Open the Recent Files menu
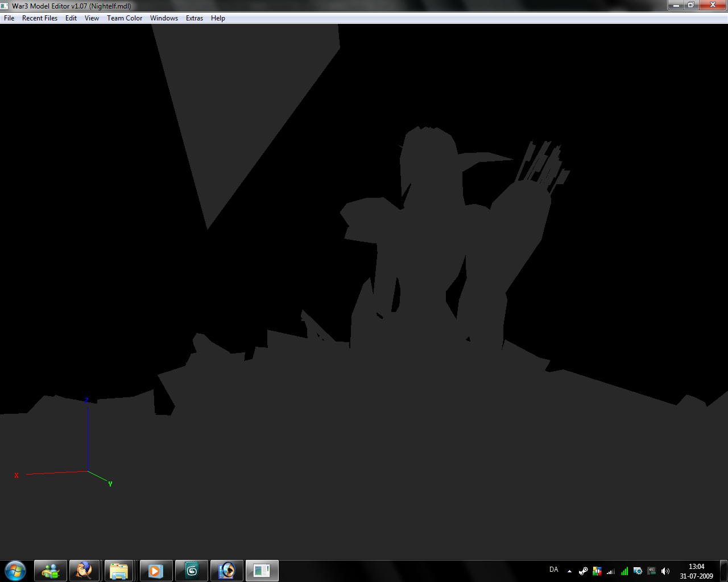This screenshot has height=582, width=728. pos(40,18)
